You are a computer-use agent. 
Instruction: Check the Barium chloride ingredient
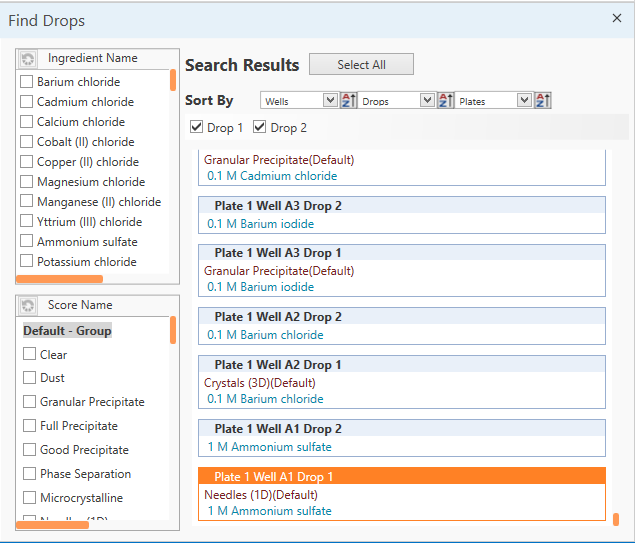pos(27,82)
